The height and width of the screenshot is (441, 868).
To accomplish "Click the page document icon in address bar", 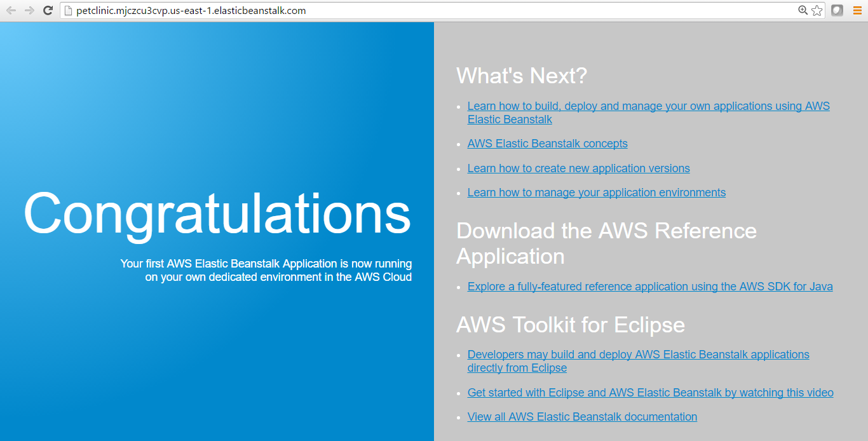I will pyautogui.click(x=69, y=10).
